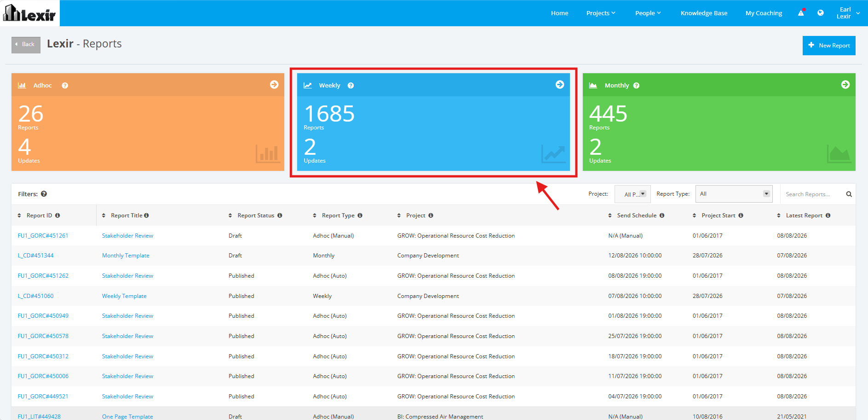
Task: Click the sort arrows for Latest Report
Action: (x=779, y=216)
